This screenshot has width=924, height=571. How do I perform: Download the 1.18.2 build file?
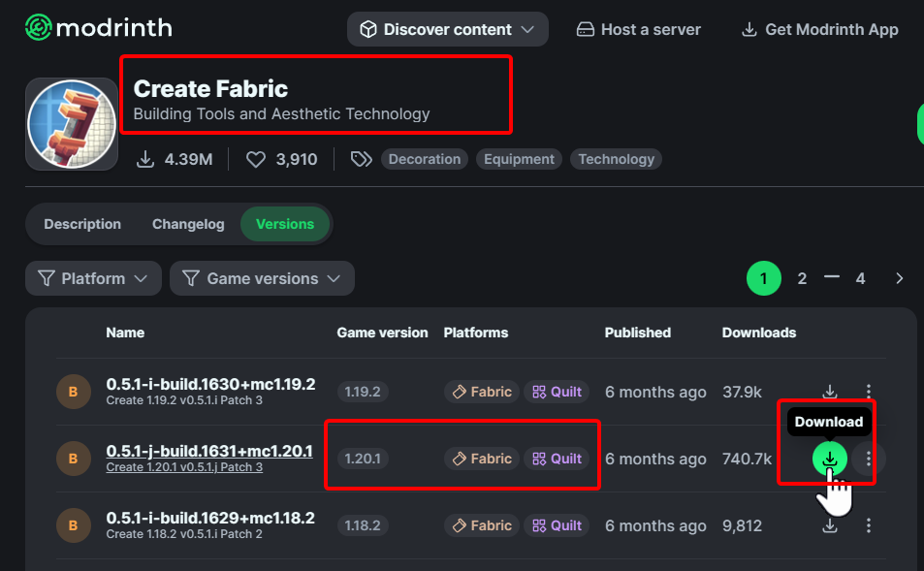point(830,525)
